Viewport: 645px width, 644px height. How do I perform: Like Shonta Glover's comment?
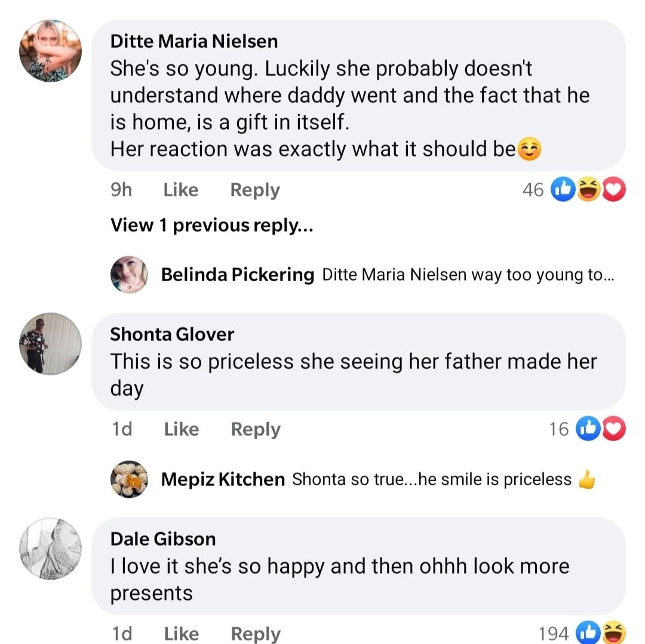click(181, 429)
